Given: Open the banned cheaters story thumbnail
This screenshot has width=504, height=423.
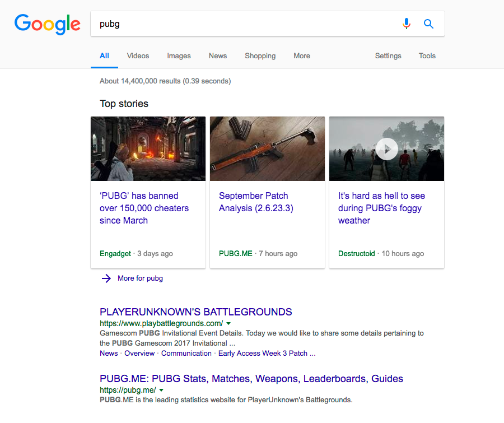Looking at the screenshot, I should pyautogui.click(x=148, y=148).
